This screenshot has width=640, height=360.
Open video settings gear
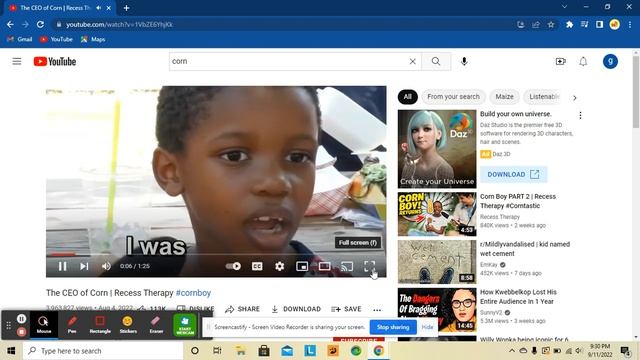[x=280, y=266]
